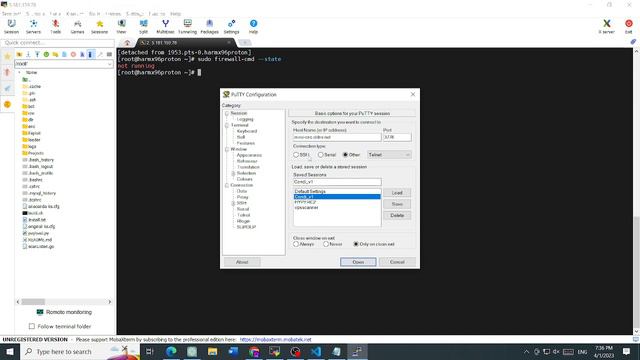Open Task View on the taskbar
Viewport: 640px width, 360px height.
point(150,351)
